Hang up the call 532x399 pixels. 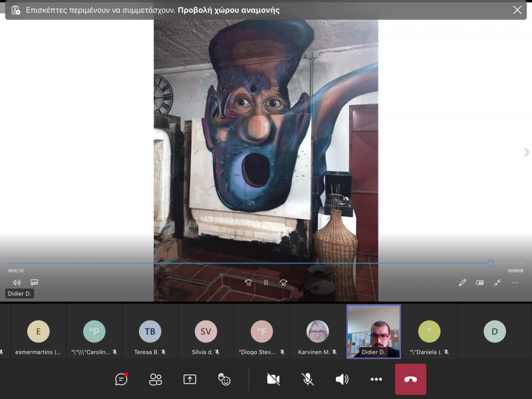[410, 379]
